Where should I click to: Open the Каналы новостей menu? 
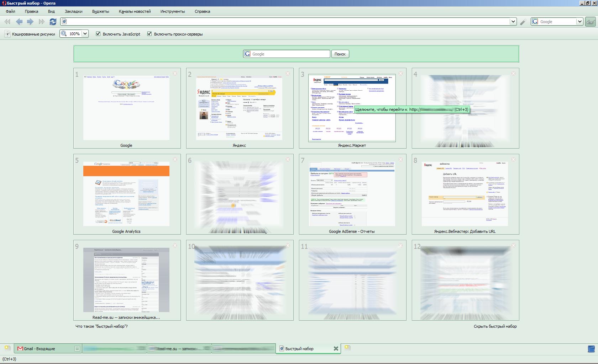click(x=135, y=11)
